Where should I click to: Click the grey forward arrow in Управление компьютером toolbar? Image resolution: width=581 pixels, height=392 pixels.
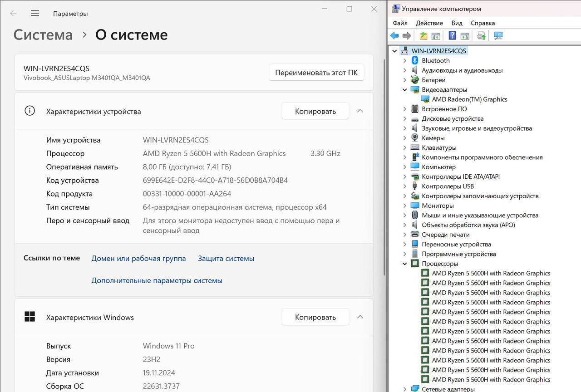[x=407, y=35]
